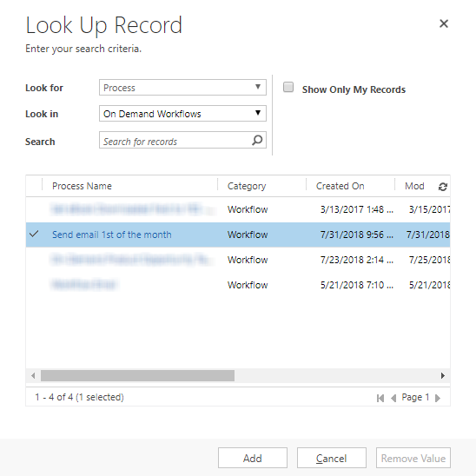Refresh the records grid
This screenshot has width=476, height=476.
click(443, 187)
